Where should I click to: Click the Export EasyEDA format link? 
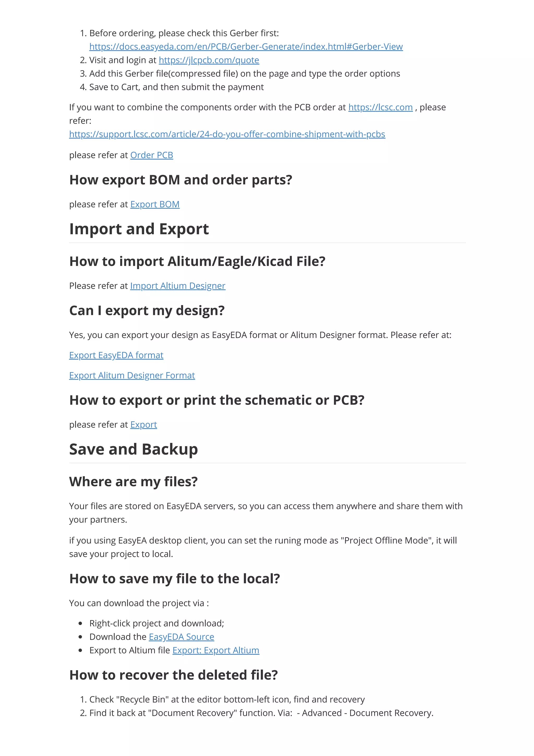pyautogui.click(x=116, y=355)
